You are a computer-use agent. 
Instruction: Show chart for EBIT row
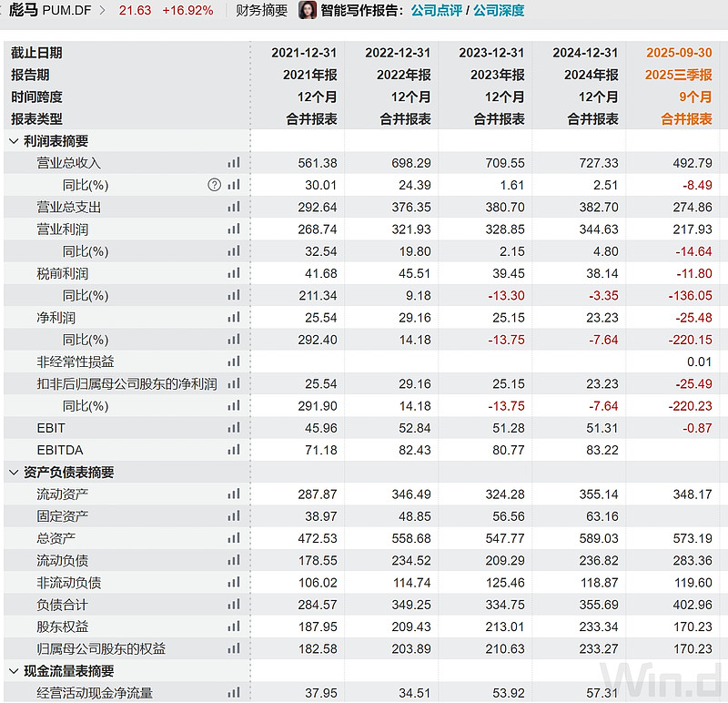point(234,427)
